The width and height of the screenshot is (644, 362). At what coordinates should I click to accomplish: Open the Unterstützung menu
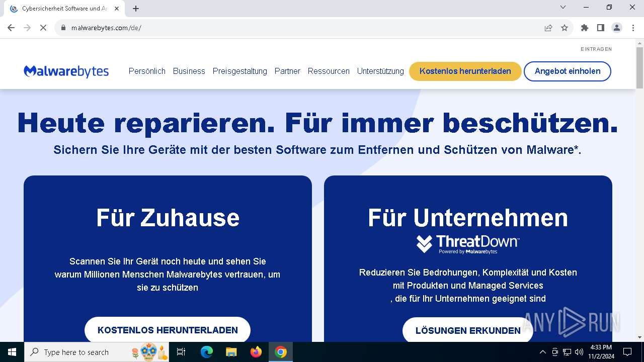tap(380, 71)
